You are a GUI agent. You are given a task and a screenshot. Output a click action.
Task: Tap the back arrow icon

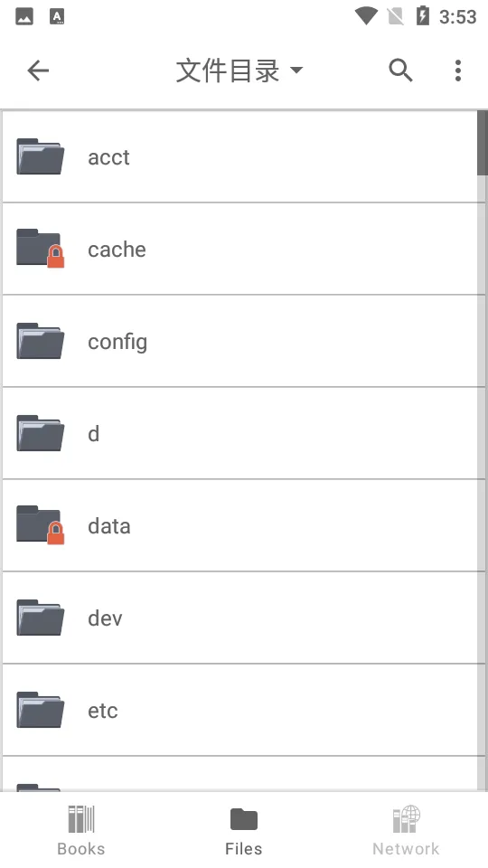[38, 71]
